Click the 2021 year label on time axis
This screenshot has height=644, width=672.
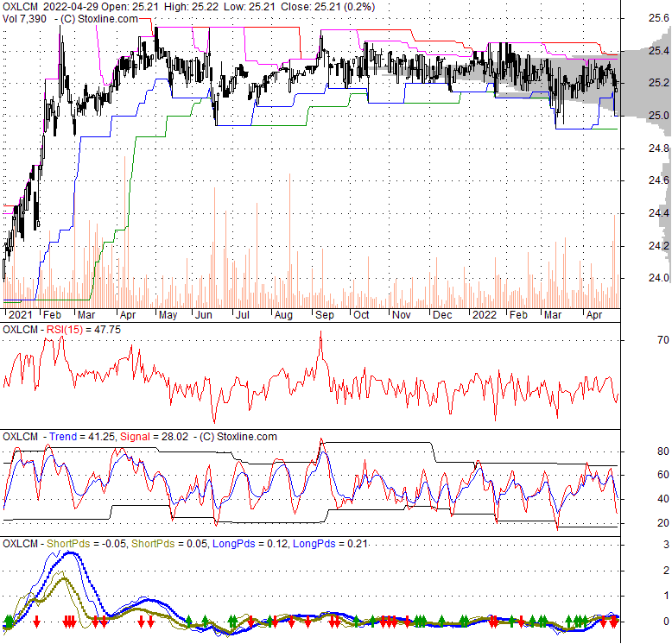pyautogui.click(x=21, y=315)
